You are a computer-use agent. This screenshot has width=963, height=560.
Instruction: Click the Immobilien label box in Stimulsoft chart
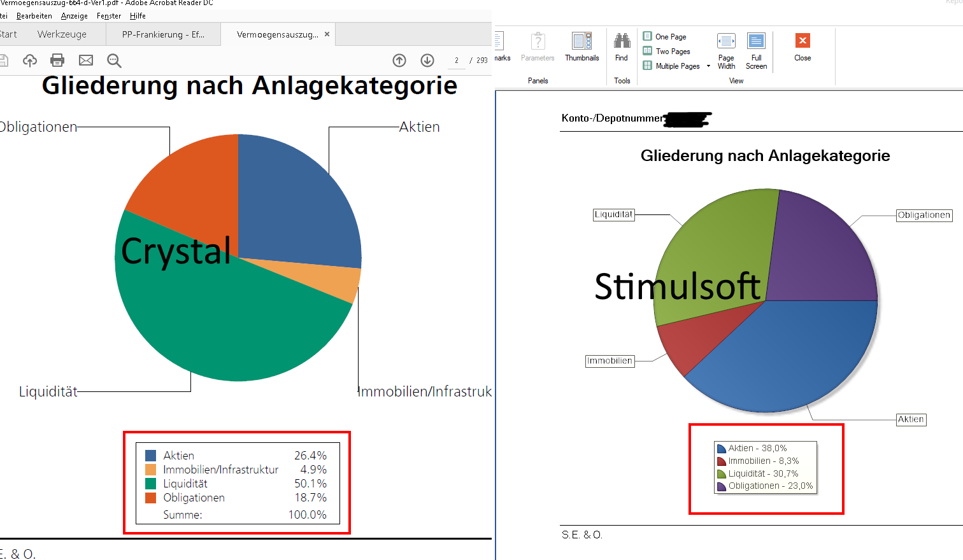point(610,361)
